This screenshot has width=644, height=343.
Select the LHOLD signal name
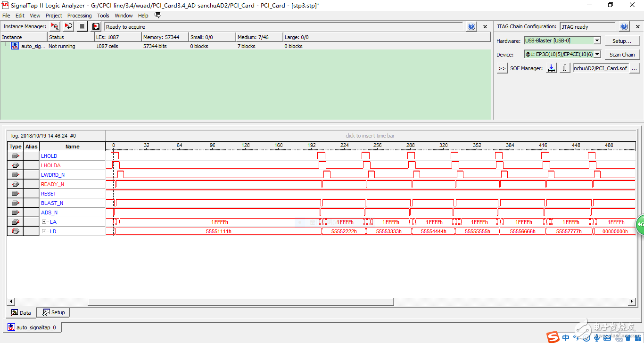click(49, 156)
